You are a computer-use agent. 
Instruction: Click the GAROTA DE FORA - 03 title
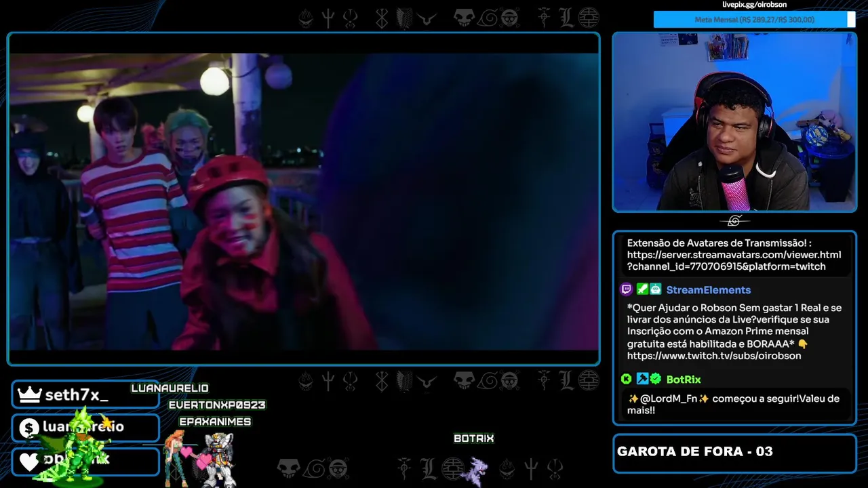695,451
